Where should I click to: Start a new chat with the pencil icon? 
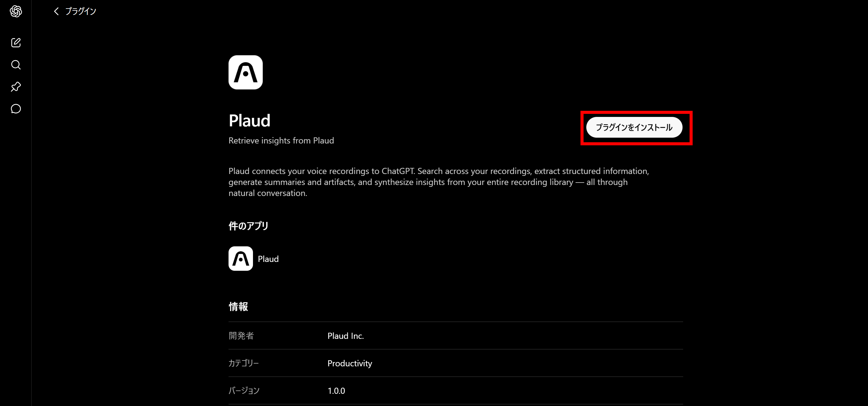[x=16, y=43]
